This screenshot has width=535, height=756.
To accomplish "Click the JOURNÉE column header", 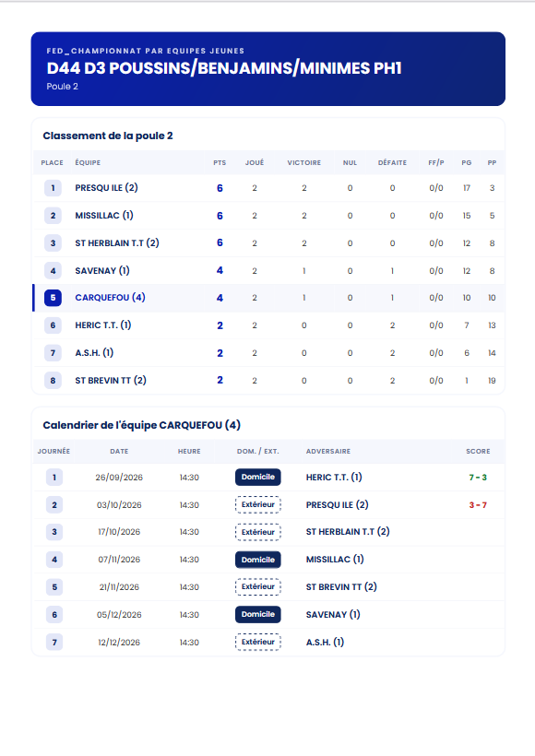I will tap(53, 451).
